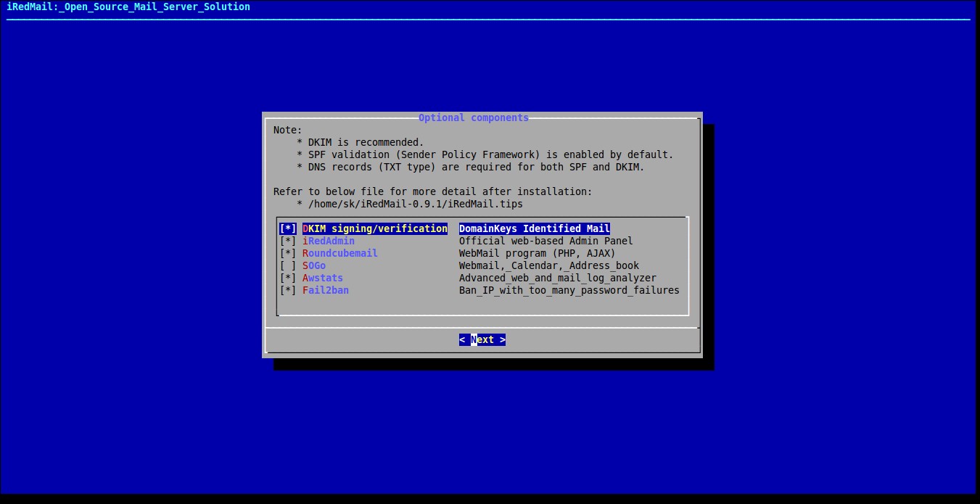Uncheck the iRedAdmin checkbox
Screen dimensions: 980x504
tap(288, 241)
